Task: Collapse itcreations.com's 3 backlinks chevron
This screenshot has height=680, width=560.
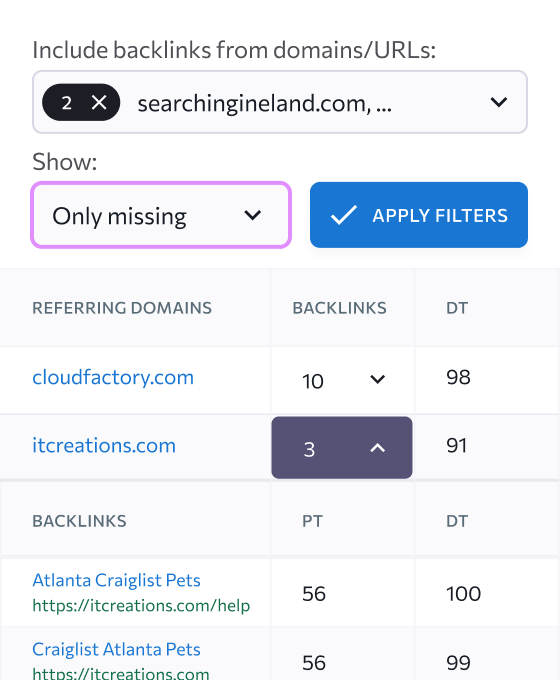Action: pyautogui.click(x=377, y=448)
